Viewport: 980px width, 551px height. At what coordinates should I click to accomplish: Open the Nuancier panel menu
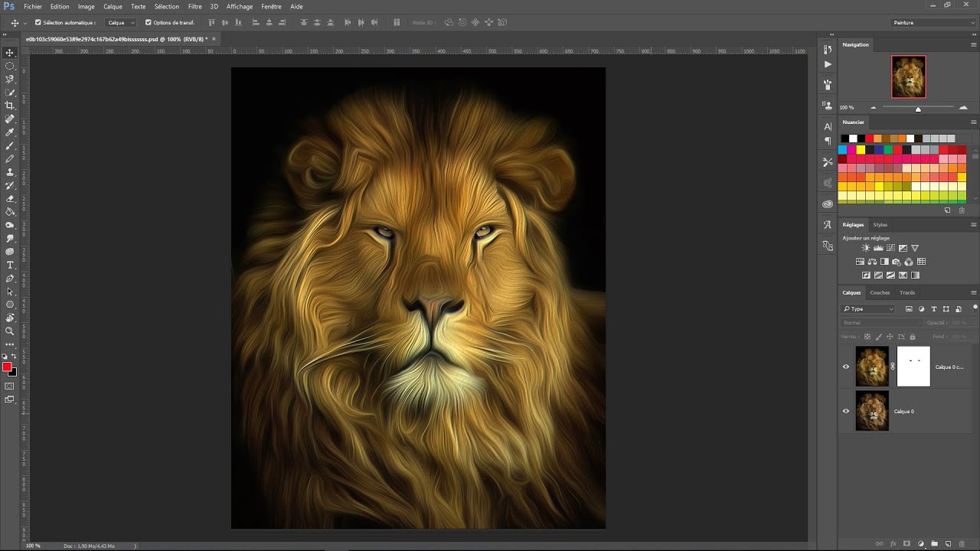pos(974,122)
